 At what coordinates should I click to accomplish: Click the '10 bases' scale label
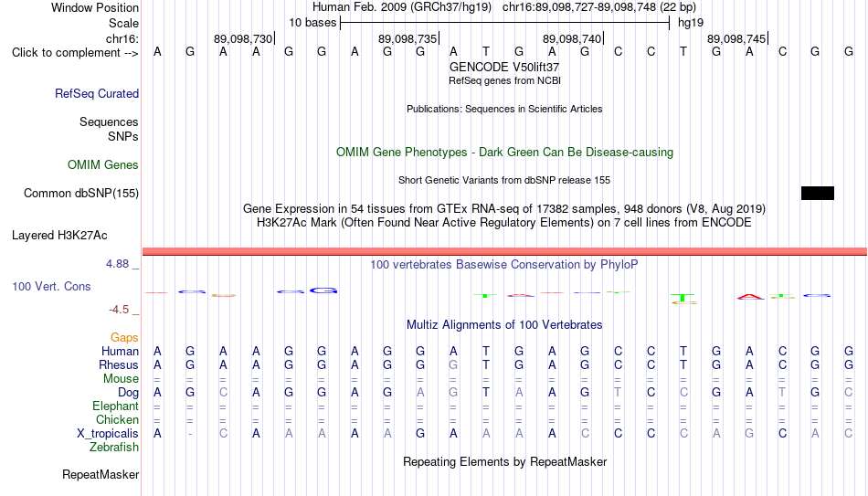coord(312,23)
